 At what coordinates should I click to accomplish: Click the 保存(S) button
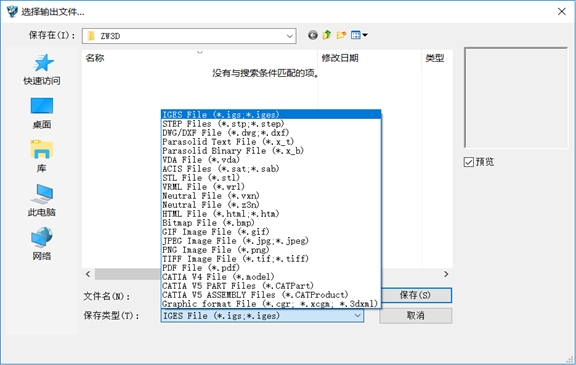point(415,295)
